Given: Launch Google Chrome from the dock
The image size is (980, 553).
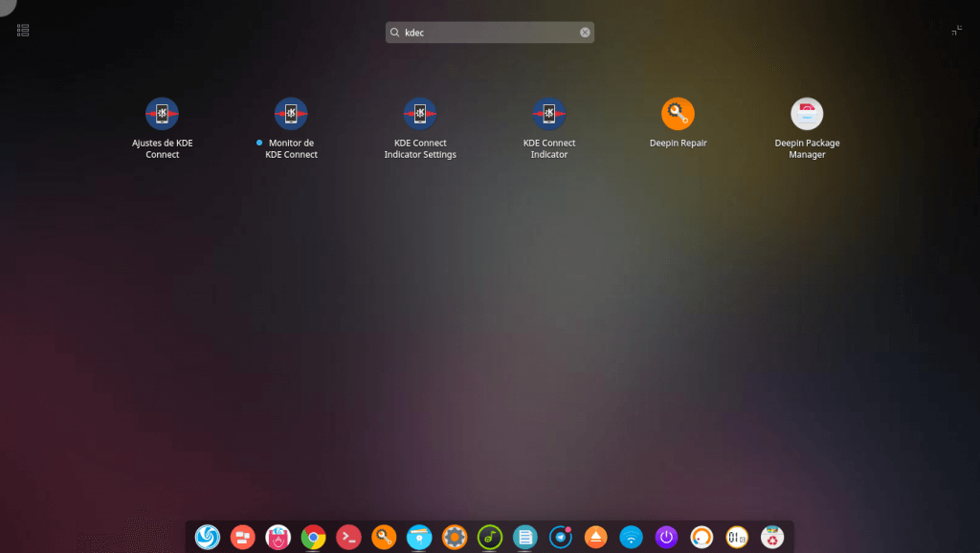Looking at the screenshot, I should (x=313, y=537).
